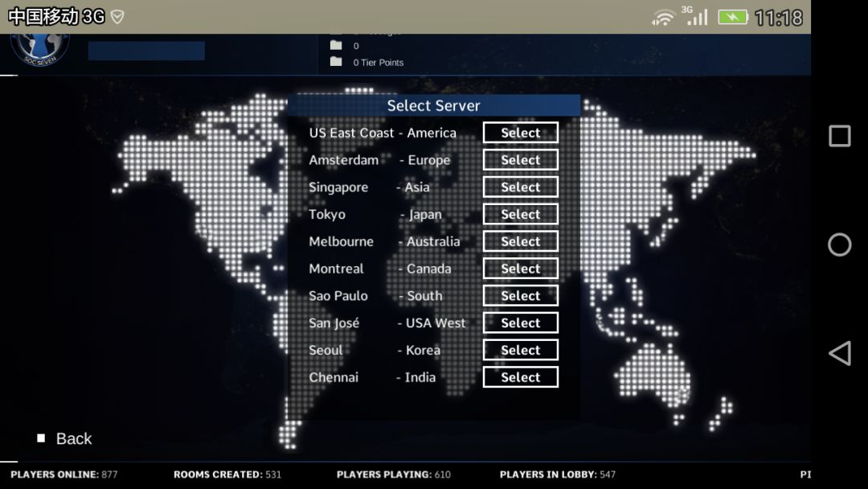Image resolution: width=868 pixels, height=489 pixels.
Task: Click the Select Server title bar
Action: click(433, 105)
